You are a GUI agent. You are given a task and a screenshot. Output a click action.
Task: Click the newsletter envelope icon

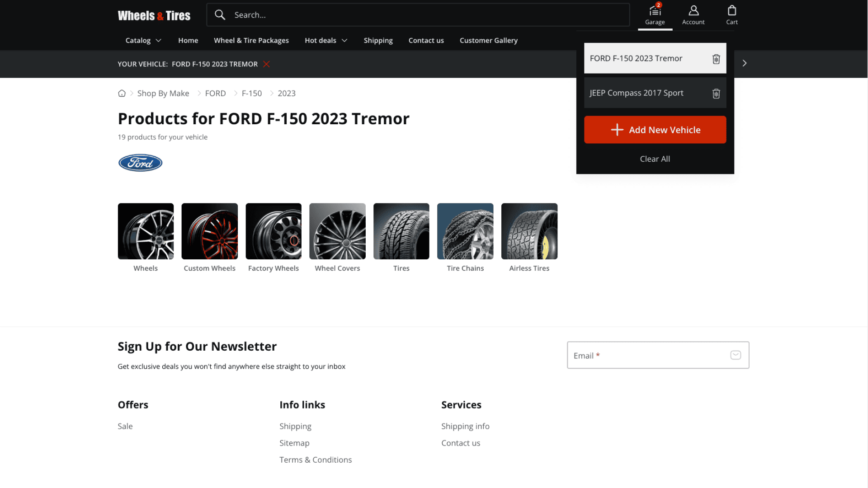click(736, 355)
